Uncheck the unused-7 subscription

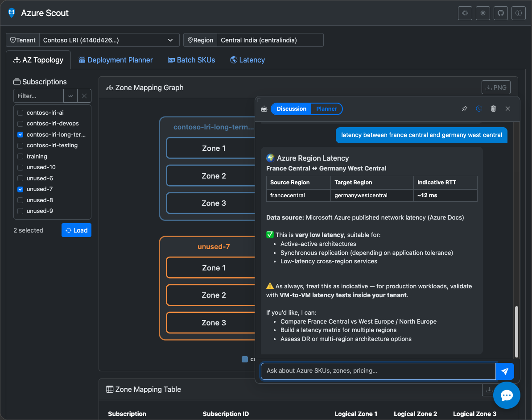coord(20,189)
